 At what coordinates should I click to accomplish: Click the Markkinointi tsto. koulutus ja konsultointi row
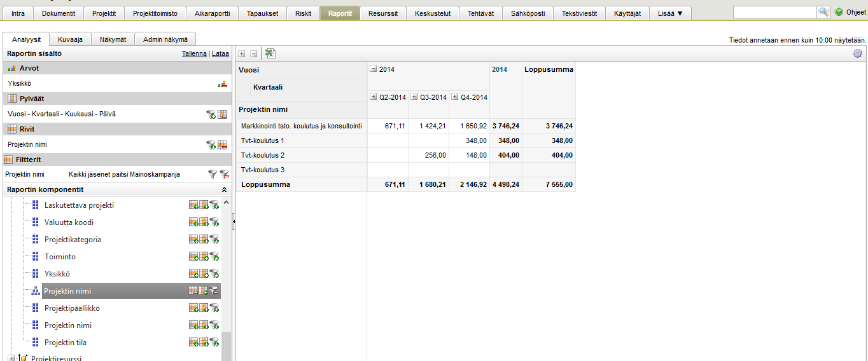pyautogui.click(x=302, y=126)
